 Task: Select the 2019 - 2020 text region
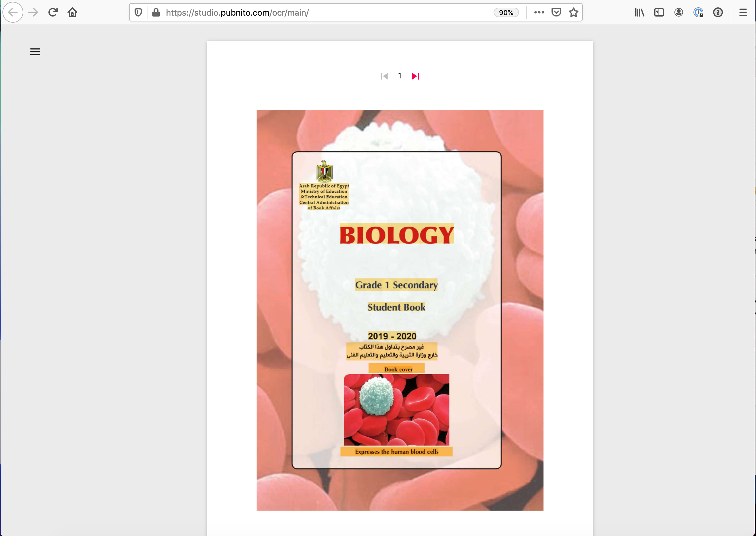tap(392, 336)
